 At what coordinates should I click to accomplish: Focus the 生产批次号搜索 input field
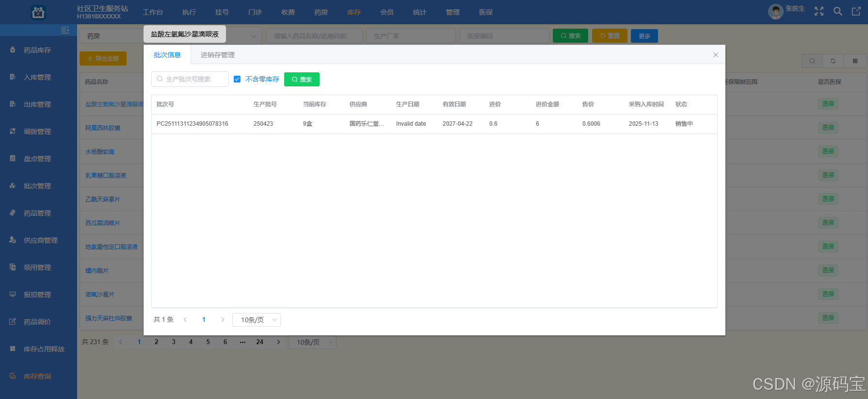click(x=190, y=79)
